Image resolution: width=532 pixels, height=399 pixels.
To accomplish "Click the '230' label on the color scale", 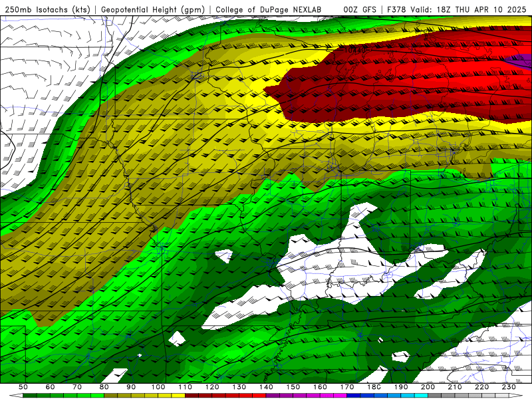I will pos(509,387).
